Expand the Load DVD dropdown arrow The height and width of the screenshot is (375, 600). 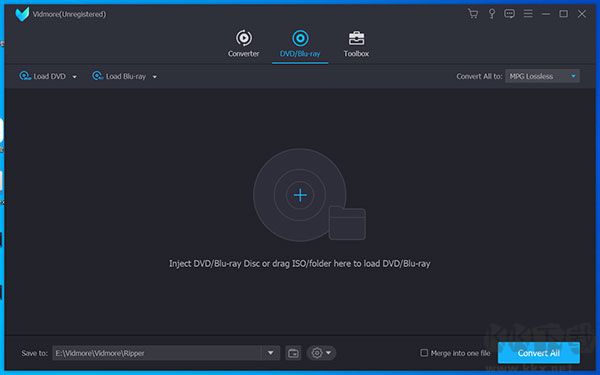pyautogui.click(x=75, y=77)
